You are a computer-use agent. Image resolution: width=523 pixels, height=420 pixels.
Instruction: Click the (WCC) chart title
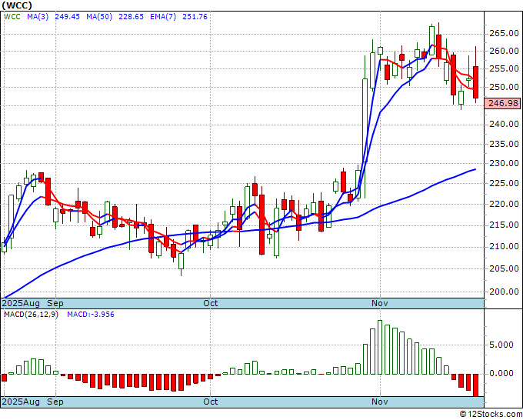click(17, 5)
